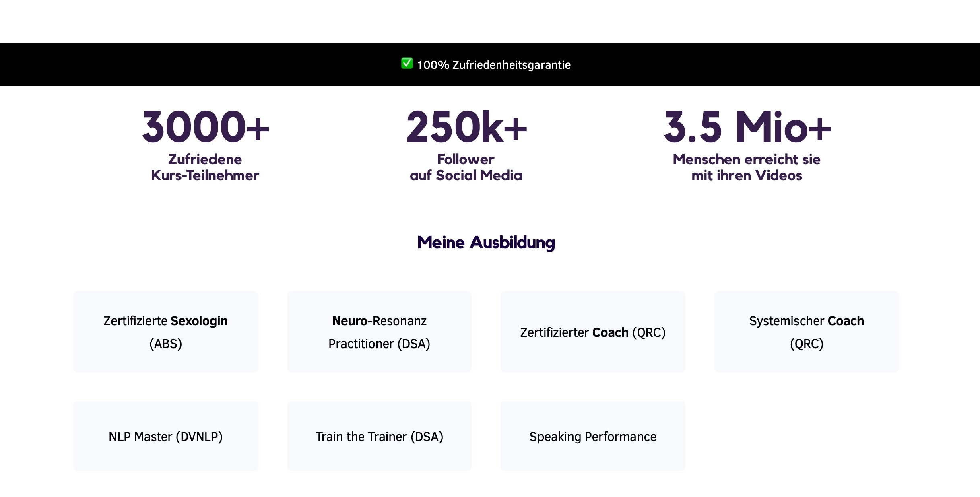Select the Zufriedene Kurs-Teilnehmer label
Viewport: 980px width, 497px height.
click(x=205, y=167)
